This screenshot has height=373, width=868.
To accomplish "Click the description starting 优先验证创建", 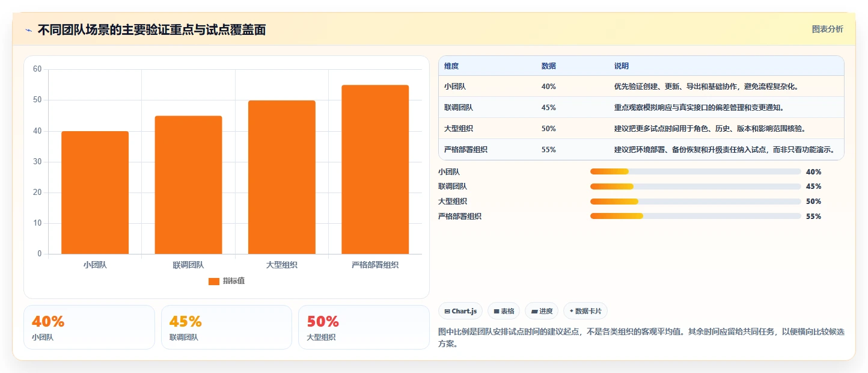I will coord(706,87).
